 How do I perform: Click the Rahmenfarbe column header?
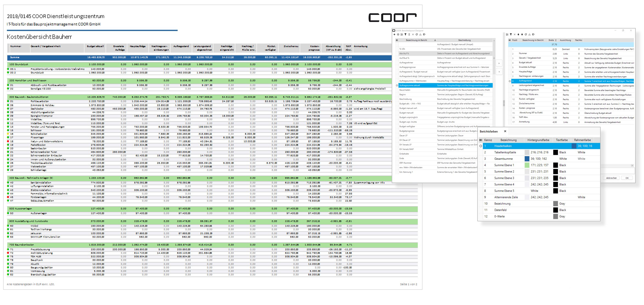click(583, 140)
